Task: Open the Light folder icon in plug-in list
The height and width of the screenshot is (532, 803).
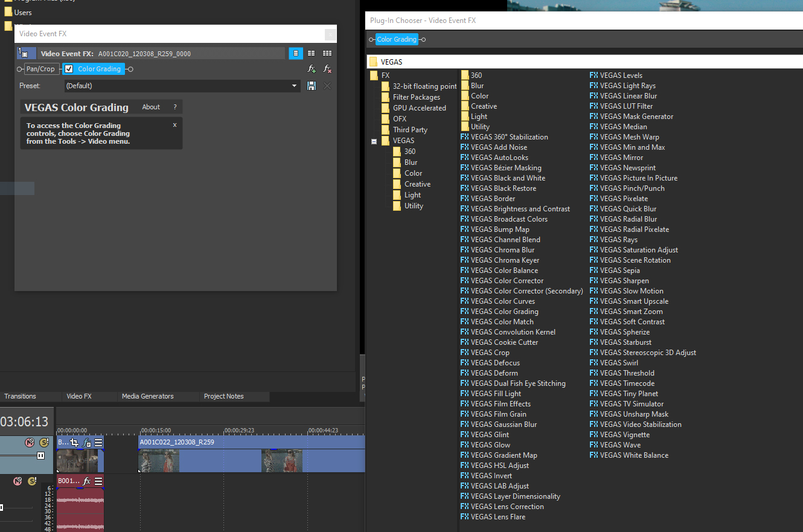Action: tap(465, 116)
